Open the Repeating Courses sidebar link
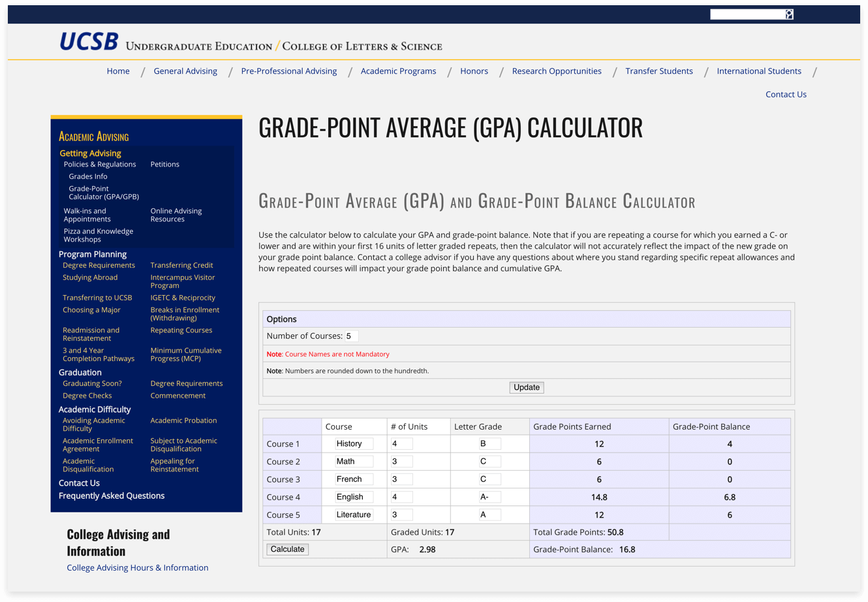 [x=181, y=330]
